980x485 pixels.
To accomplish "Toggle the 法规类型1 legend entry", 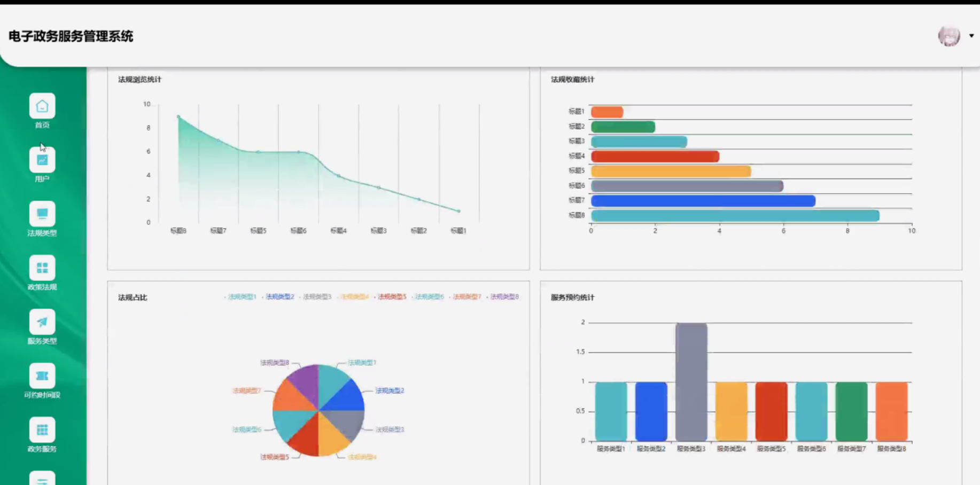I will tap(240, 297).
